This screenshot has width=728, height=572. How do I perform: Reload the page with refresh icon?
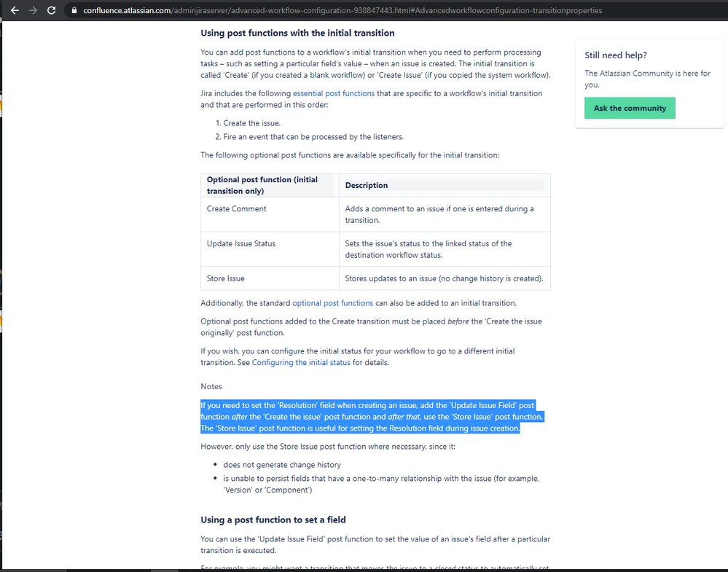(52, 10)
